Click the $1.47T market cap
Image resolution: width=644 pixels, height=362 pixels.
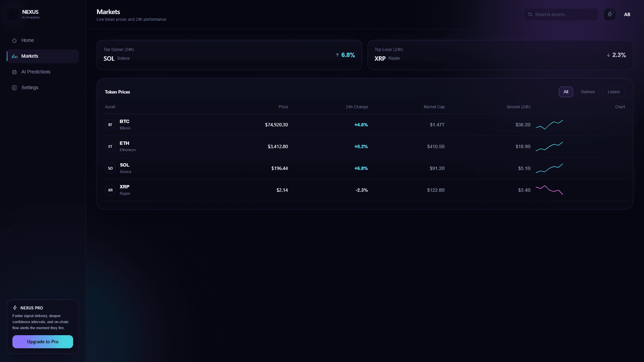[437, 125]
